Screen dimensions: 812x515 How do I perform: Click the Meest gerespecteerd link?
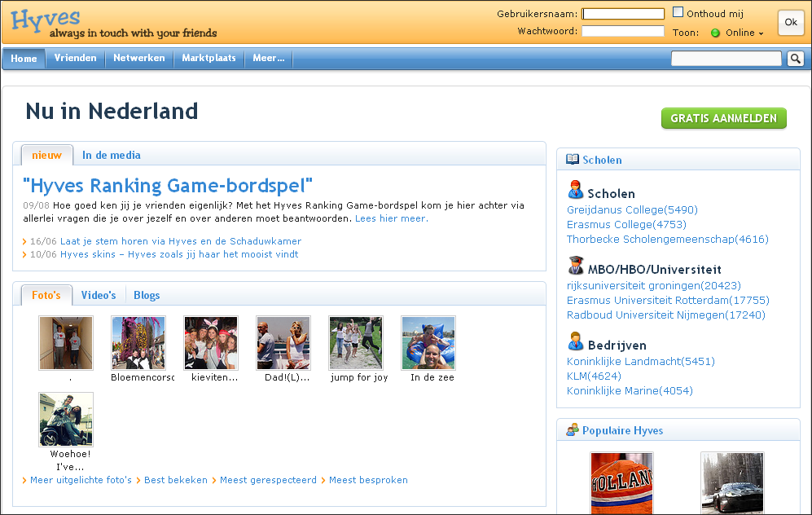point(268,480)
